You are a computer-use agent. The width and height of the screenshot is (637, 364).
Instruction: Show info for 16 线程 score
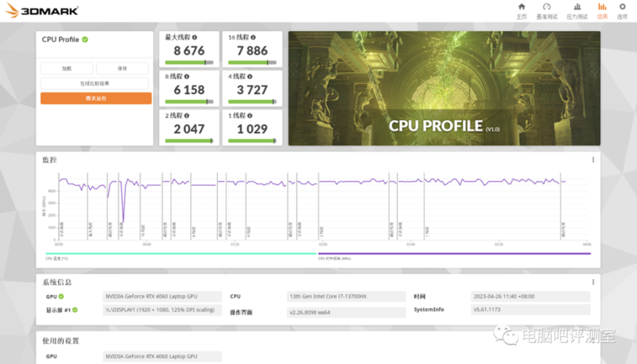253,37
